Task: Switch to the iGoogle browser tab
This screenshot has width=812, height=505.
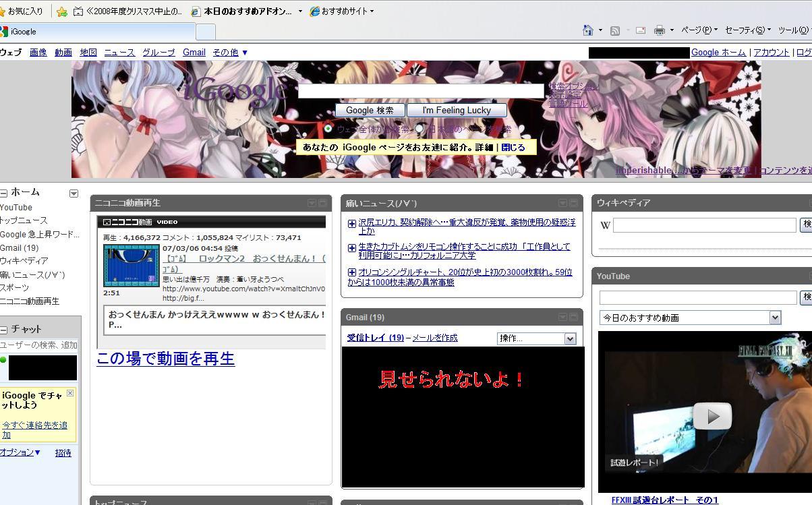Action: point(98,31)
